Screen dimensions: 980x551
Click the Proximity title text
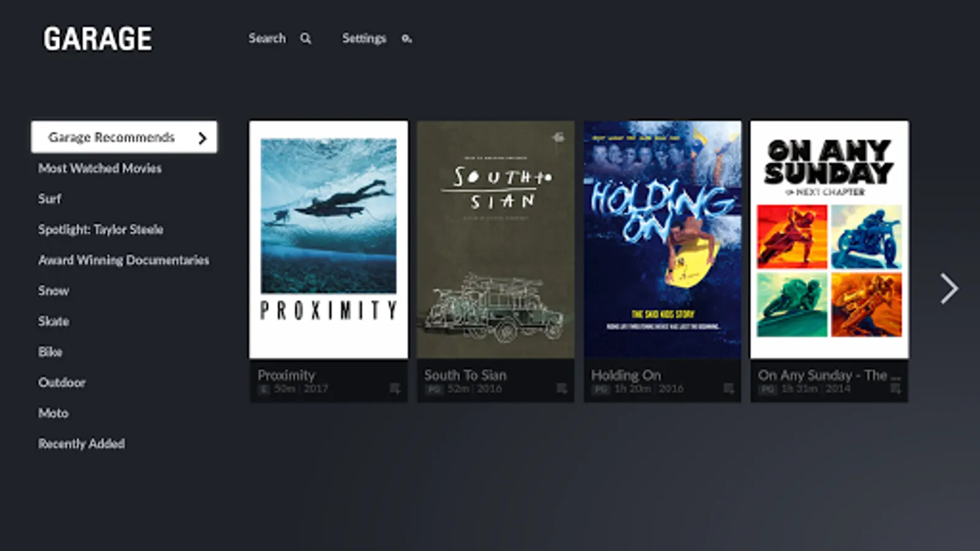click(286, 375)
